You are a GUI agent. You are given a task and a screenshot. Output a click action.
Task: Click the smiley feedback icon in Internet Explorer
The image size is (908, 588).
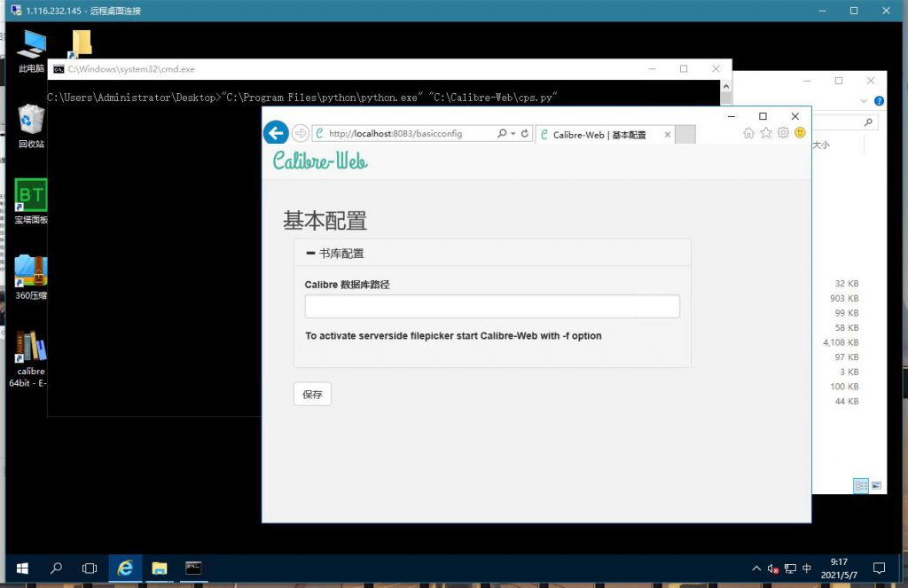799,132
